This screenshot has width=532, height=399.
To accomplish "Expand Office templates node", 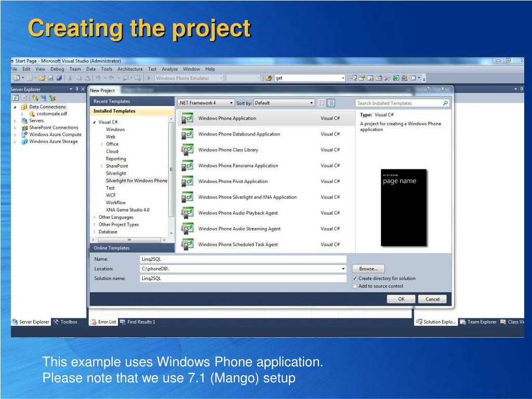I will coord(102,144).
